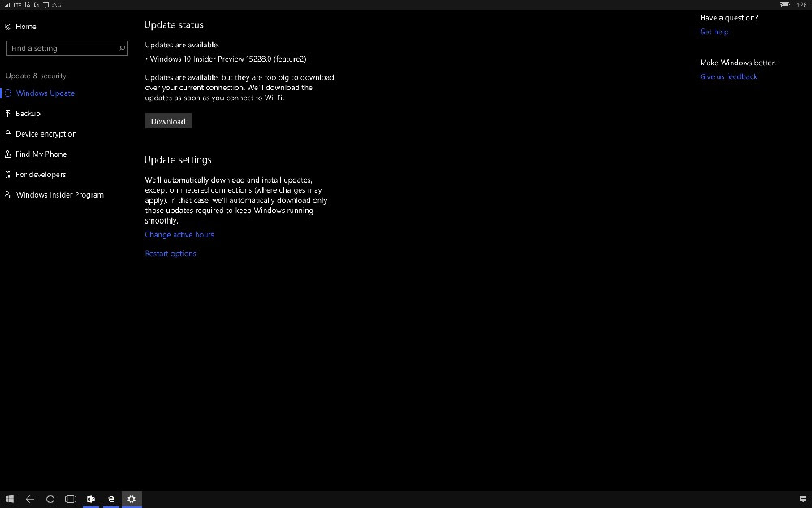Open Windows Insider Program settings
Screen dimensions: 812x508
pos(59,194)
